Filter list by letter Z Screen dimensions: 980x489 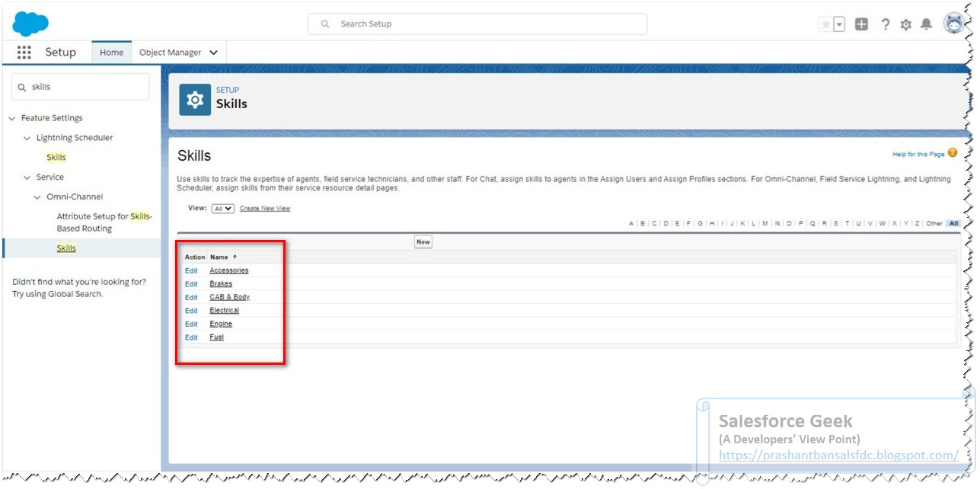916,224
